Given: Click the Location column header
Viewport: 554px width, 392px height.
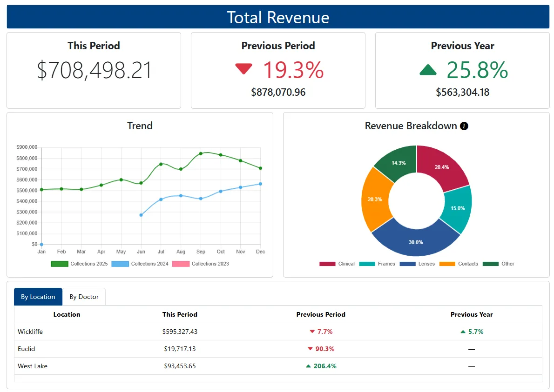Looking at the screenshot, I should click(x=67, y=314).
